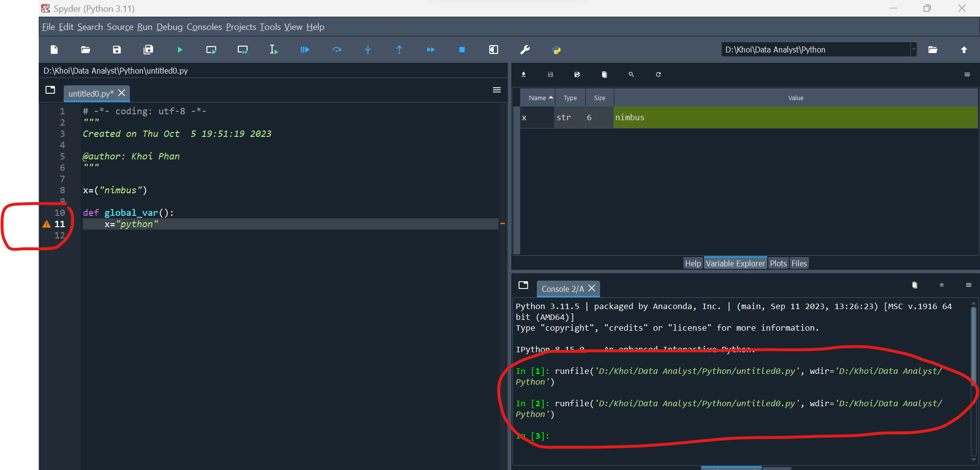The height and width of the screenshot is (470, 980).
Task: Refresh variables icon in Variable Explorer
Action: coord(658,75)
